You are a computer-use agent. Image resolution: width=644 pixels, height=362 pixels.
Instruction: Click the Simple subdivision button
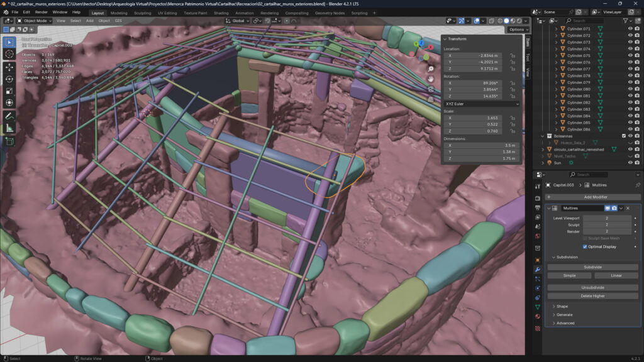click(569, 275)
